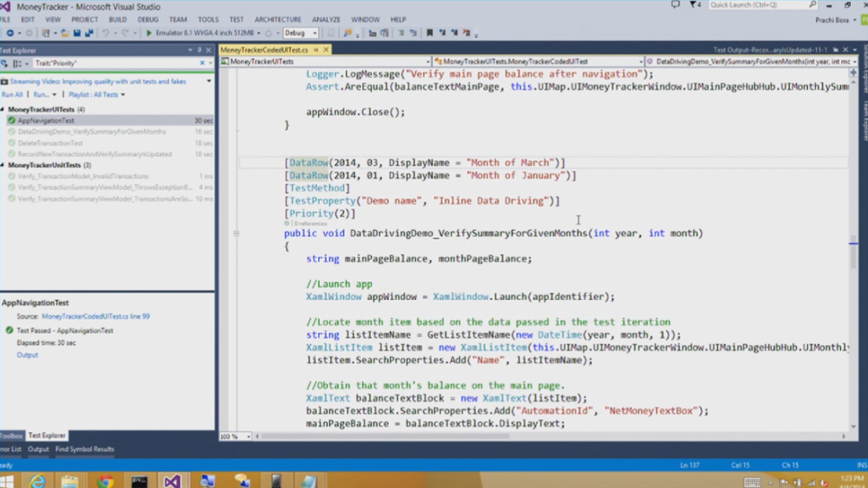Click the Find in Files toolbar icon

coord(348,33)
